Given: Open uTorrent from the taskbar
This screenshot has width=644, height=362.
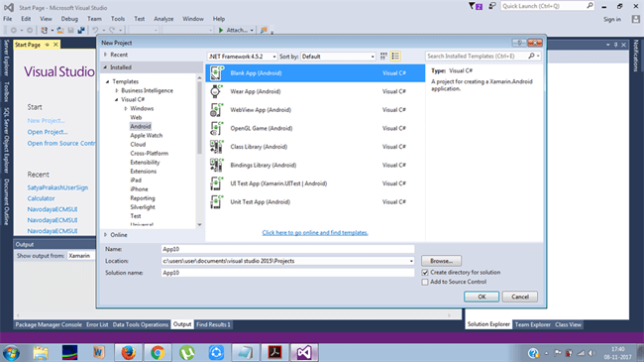Looking at the screenshot, I should [x=187, y=352].
